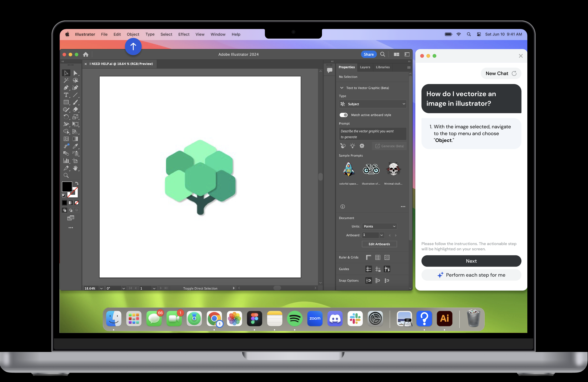Activate the Zoom tool magnifier
Viewport: 588px width, 382px height.
coord(66,175)
